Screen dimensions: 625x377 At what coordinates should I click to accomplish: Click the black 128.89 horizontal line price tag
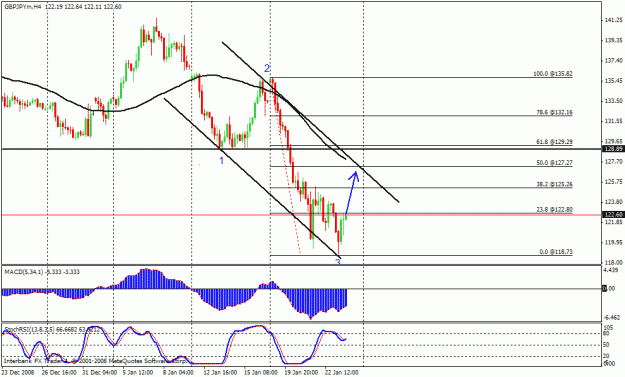tap(614, 149)
